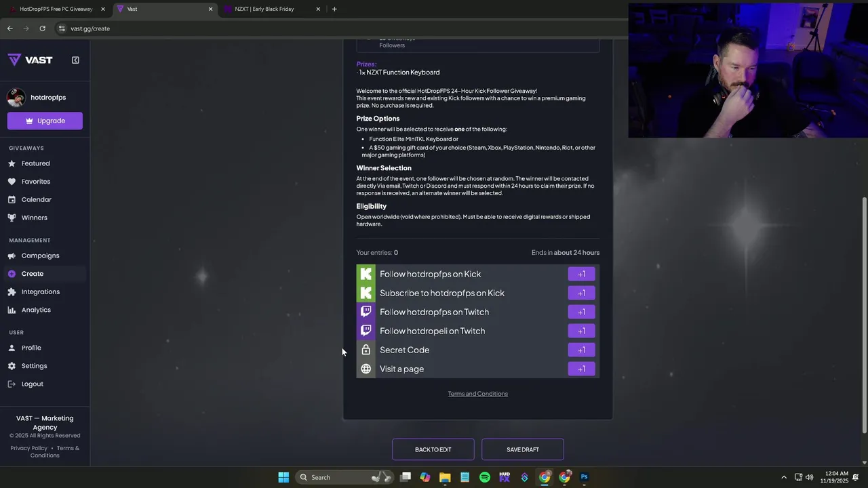This screenshot has height=488, width=868.
Task: Click the taskbar Search box
Action: tap(344, 477)
